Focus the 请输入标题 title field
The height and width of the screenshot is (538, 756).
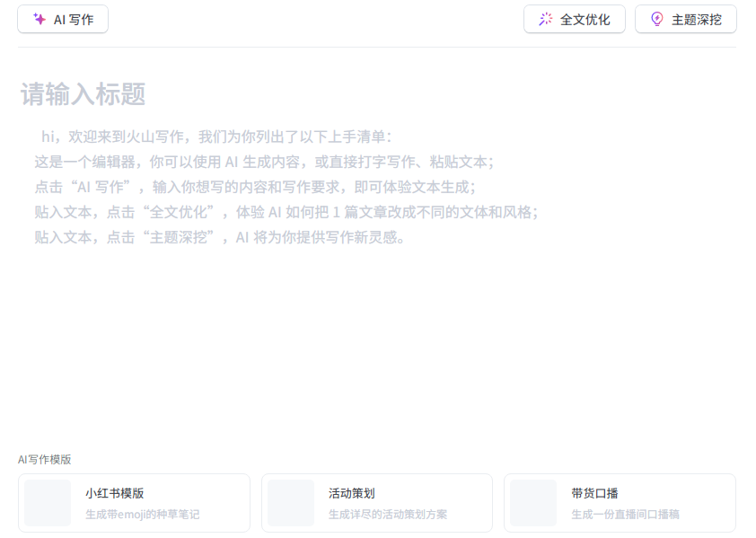tap(84, 94)
